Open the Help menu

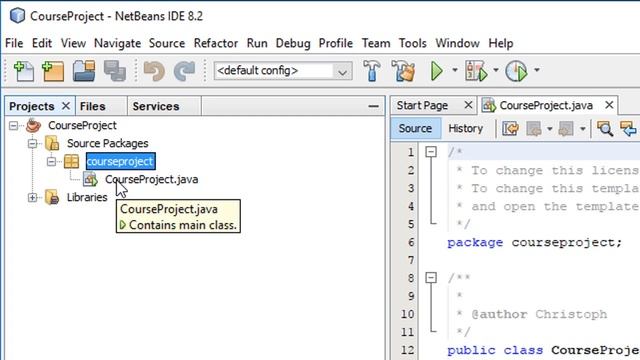500,43
